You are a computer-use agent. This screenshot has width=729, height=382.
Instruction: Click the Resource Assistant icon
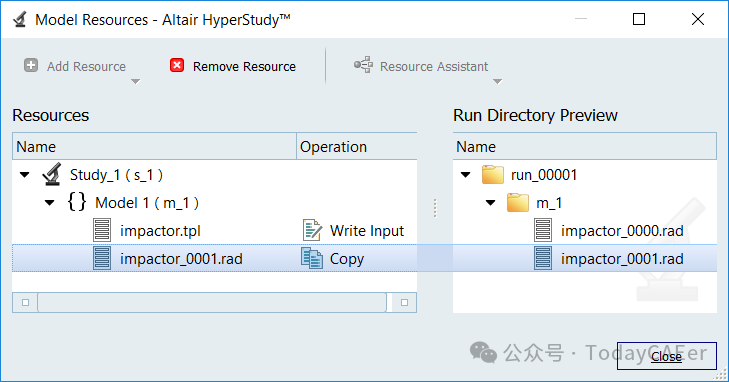tap(363, 65)
